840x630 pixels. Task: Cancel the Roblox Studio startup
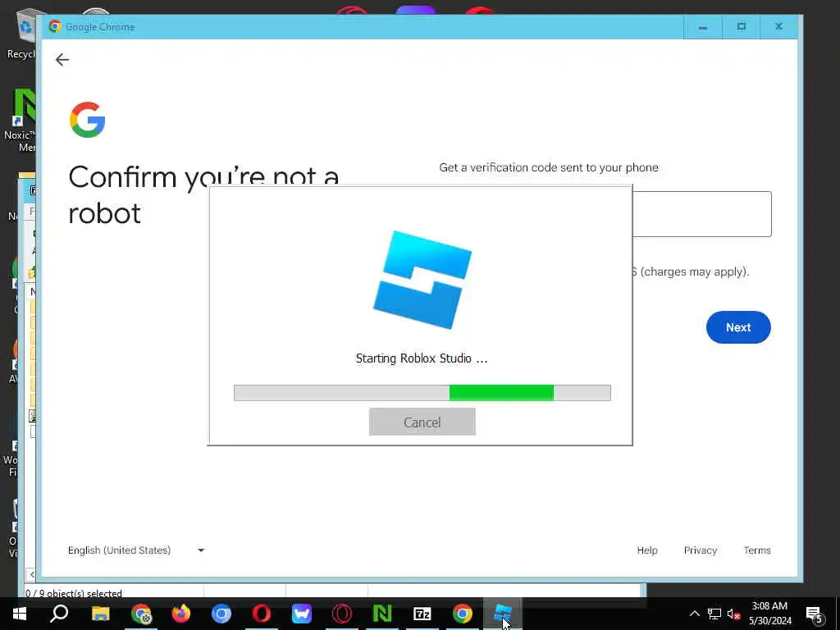coord(422,422)
